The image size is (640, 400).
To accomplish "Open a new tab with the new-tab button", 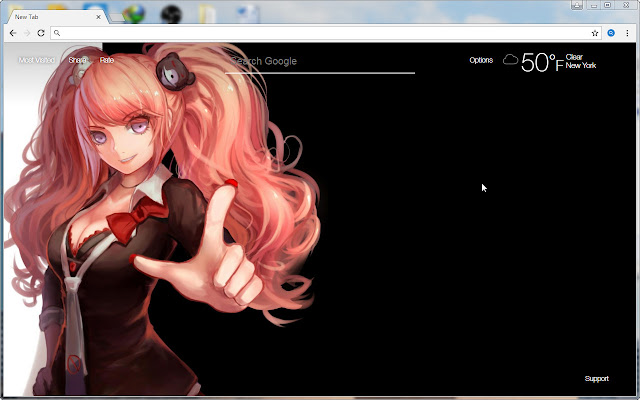I will [x=117, y=17].
